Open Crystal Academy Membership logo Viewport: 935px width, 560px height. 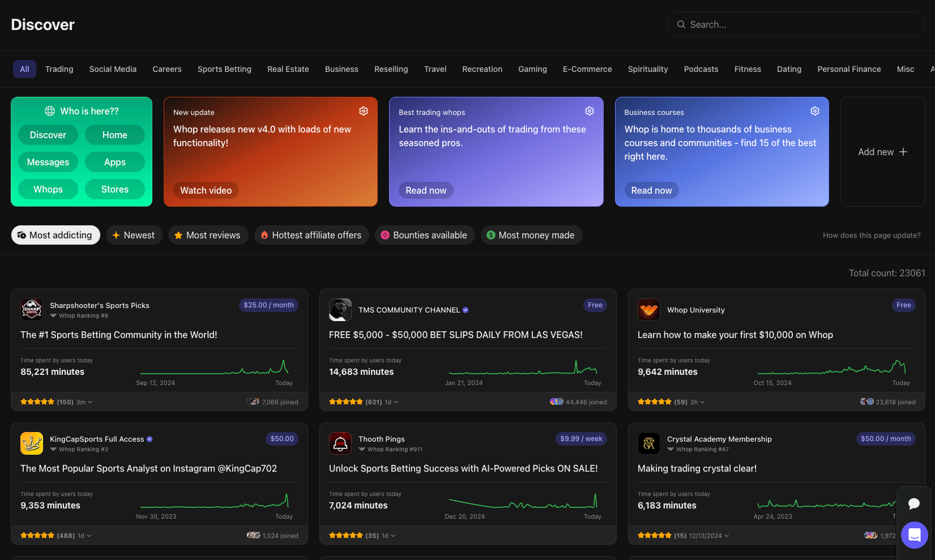click(x=649, y=443)
